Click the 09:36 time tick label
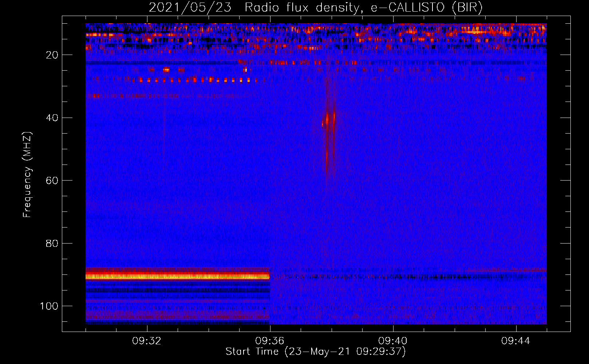The height and width of the screenshot is (364, 589). 270,341
